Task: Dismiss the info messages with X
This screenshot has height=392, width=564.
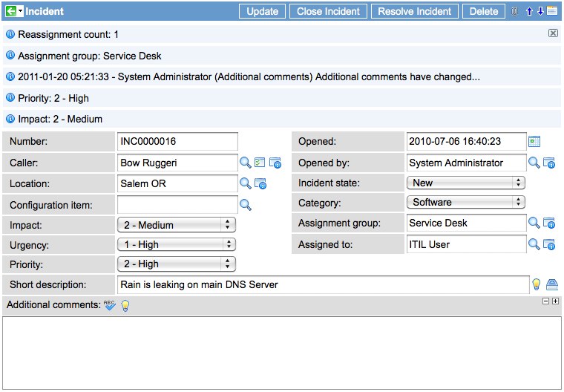Action: 553,33
